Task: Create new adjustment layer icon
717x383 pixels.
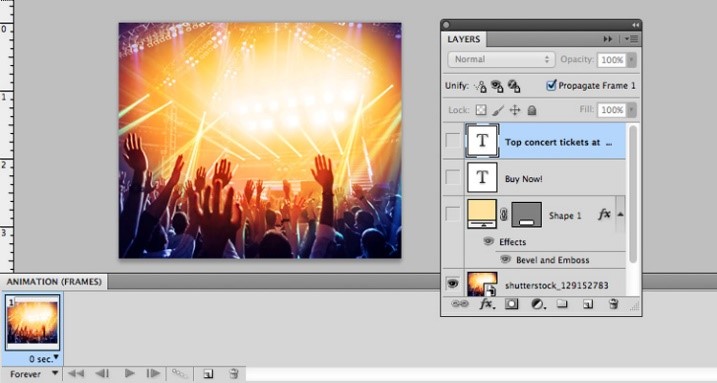Action: point(538,304)
